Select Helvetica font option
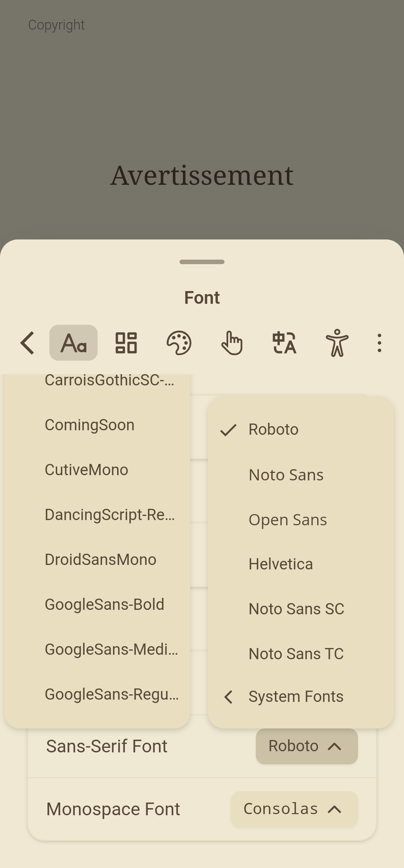The image size is (404, 868). point(281,564)
